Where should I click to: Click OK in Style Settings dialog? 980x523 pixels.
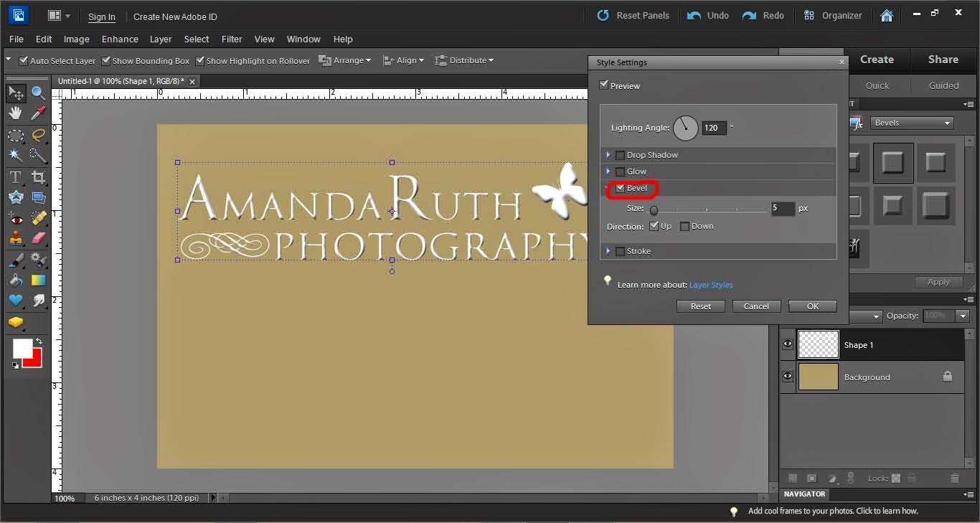tap(812, 306)
